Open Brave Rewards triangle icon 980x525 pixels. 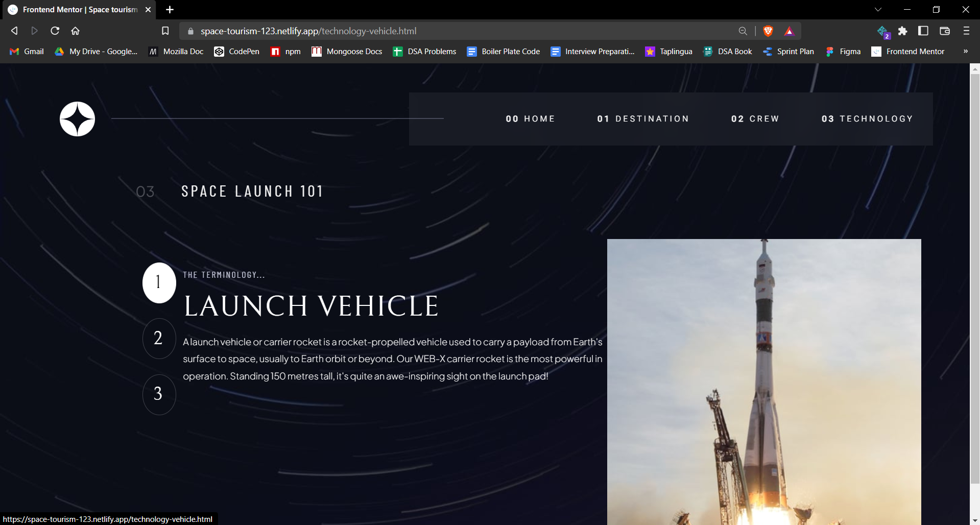[x=789, y=31]
